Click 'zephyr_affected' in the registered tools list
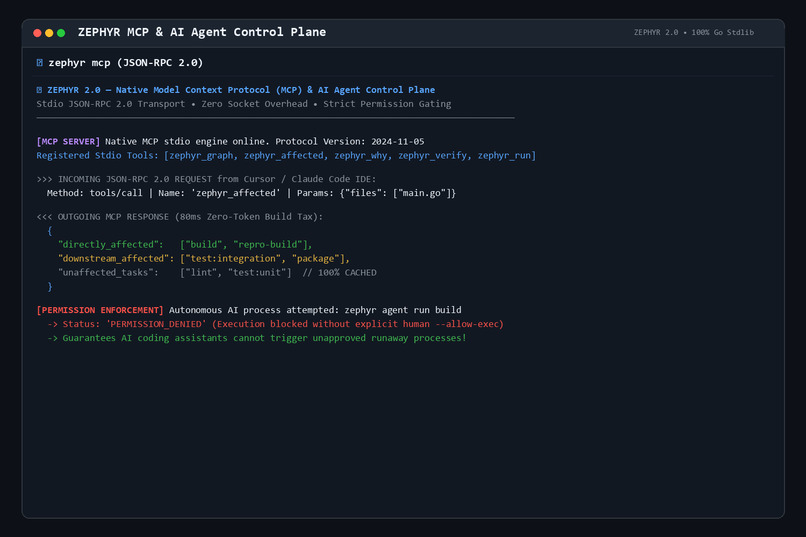806x537 pixels. (284, 155)
